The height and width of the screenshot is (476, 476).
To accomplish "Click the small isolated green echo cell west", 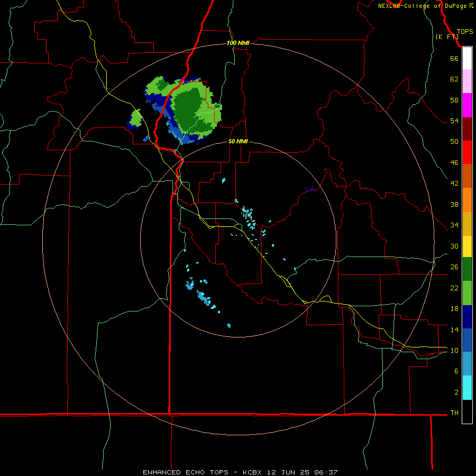I will pos(135,118).
